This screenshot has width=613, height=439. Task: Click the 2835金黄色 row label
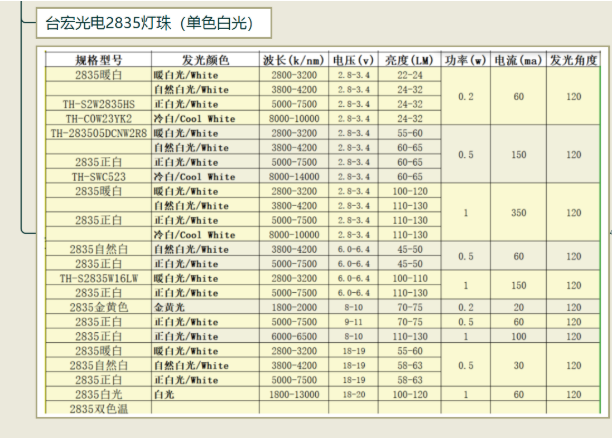98,307
